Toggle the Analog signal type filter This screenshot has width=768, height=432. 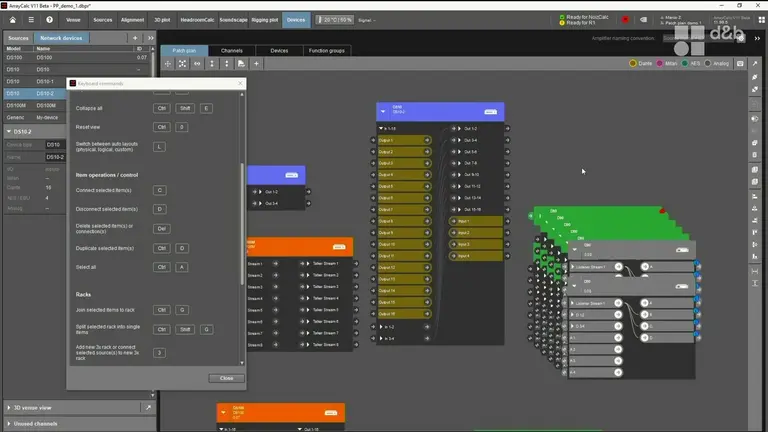707,63
